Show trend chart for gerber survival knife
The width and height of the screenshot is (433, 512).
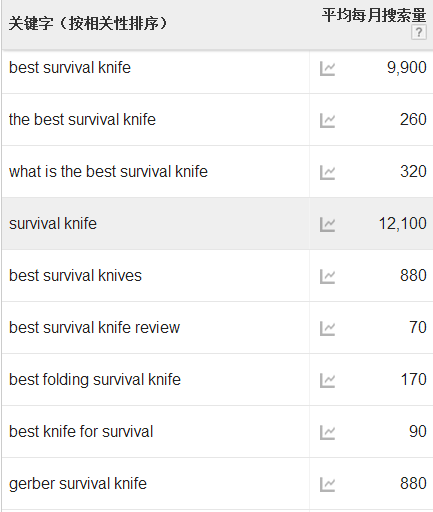pos(327,484)
